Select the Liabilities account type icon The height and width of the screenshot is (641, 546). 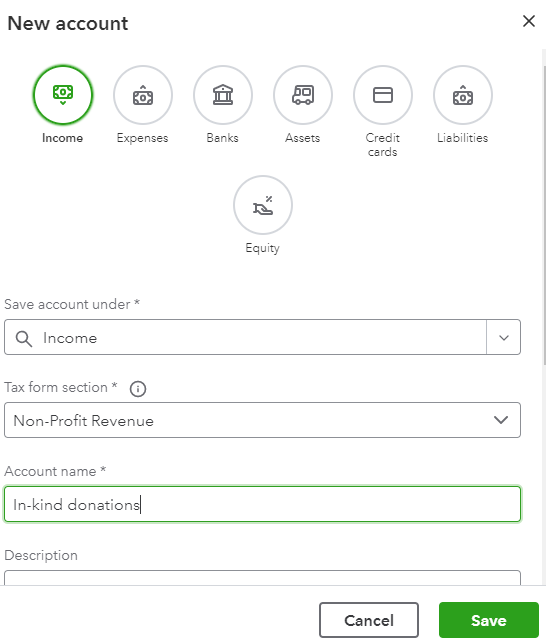click(463, 95)
